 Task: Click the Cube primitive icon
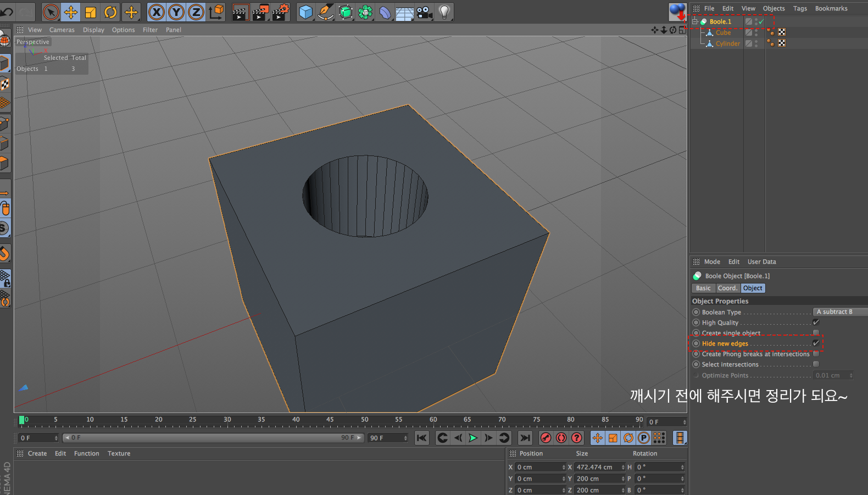pyautogui.click(x=306, y=12)
